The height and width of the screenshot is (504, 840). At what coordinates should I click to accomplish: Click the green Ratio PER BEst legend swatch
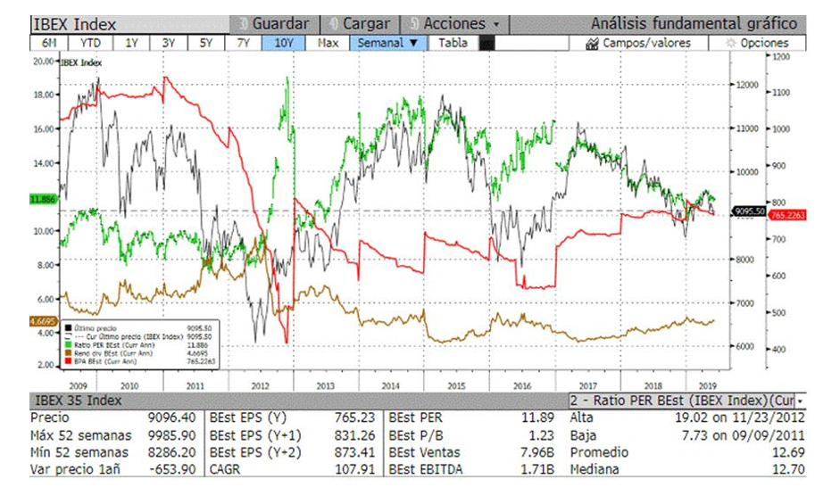click(x=68, y=345)
